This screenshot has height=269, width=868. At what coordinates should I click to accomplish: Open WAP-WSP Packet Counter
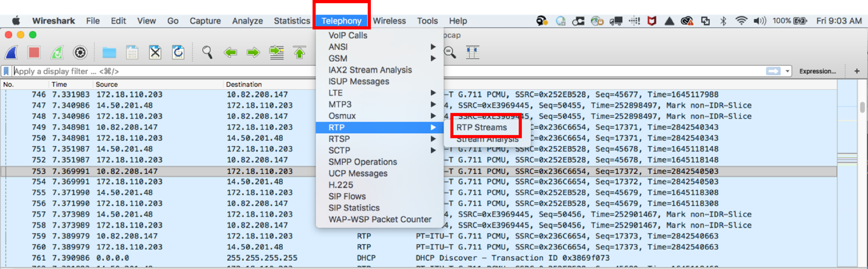pos(380,219)
